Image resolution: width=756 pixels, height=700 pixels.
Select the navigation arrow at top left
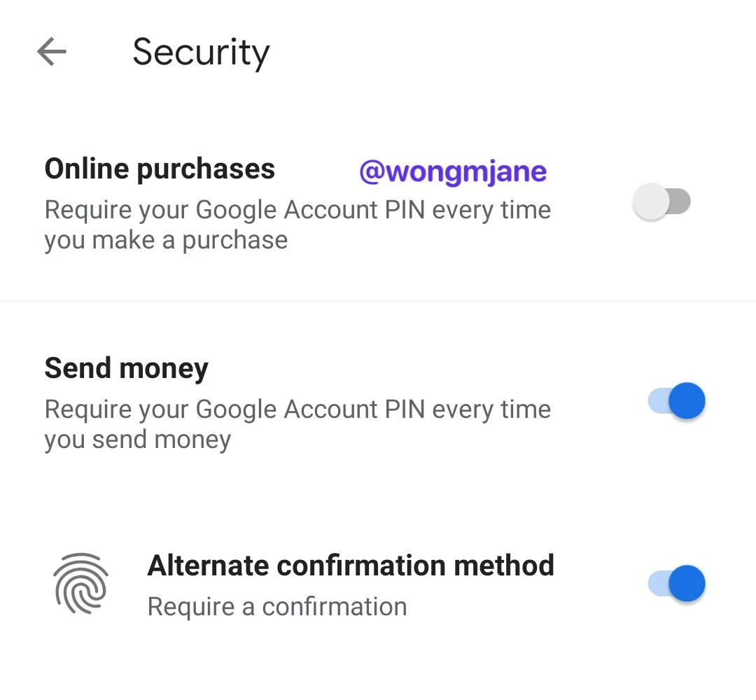pos(50,51)
